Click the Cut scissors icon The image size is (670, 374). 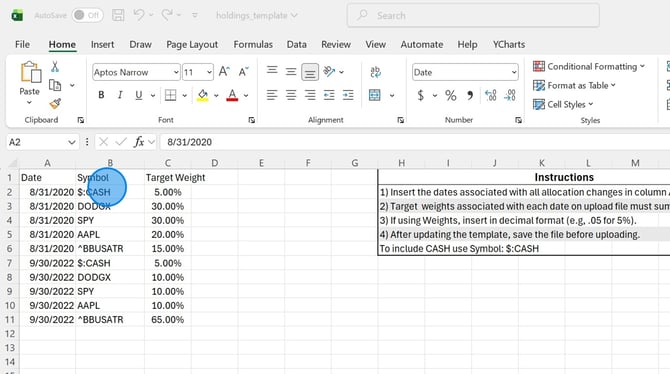[x=55, y=67]
